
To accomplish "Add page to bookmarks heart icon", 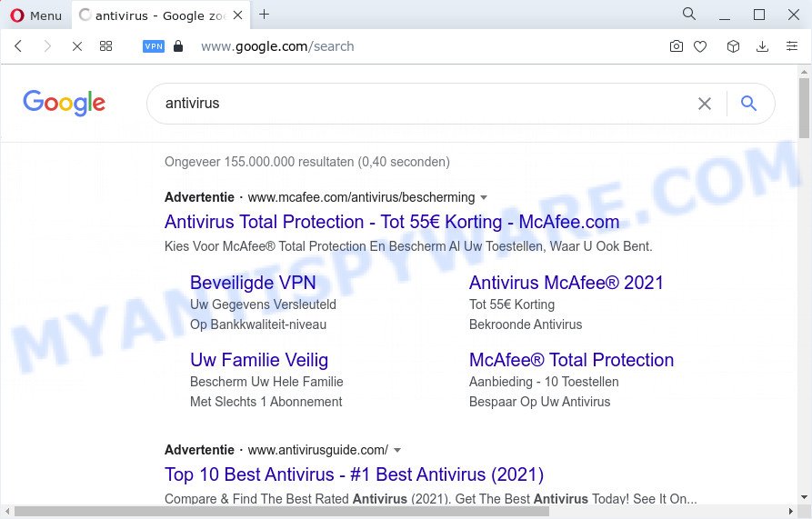I will (x=700, y=46).
